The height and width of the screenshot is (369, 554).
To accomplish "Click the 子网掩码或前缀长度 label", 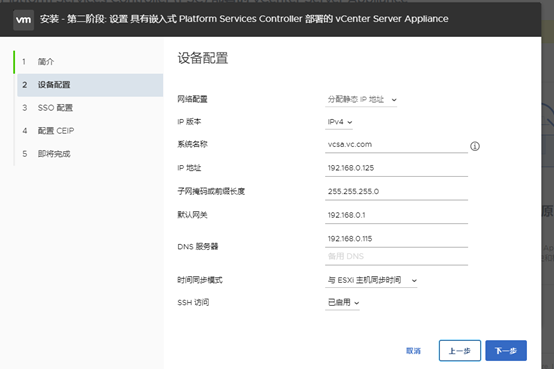I will point(211,192).
